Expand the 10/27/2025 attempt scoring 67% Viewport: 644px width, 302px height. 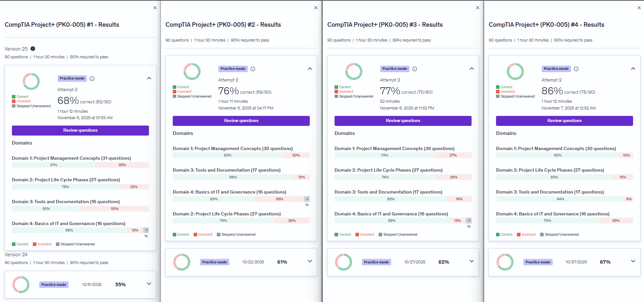[633, 261]
